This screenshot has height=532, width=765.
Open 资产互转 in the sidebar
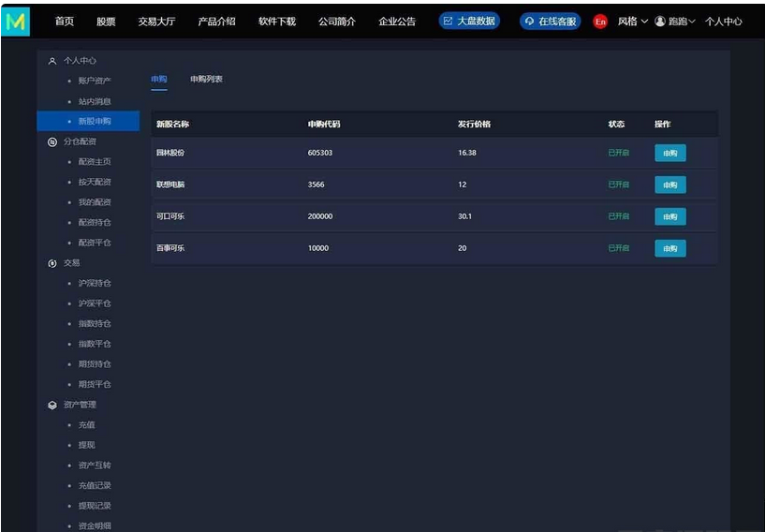click(x=95, y=465)
